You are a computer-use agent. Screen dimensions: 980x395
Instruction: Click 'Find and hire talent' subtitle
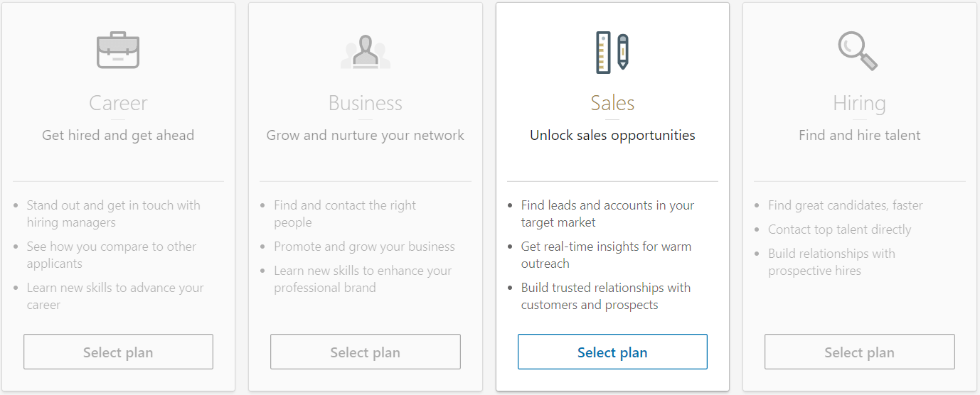pos(859,135)
